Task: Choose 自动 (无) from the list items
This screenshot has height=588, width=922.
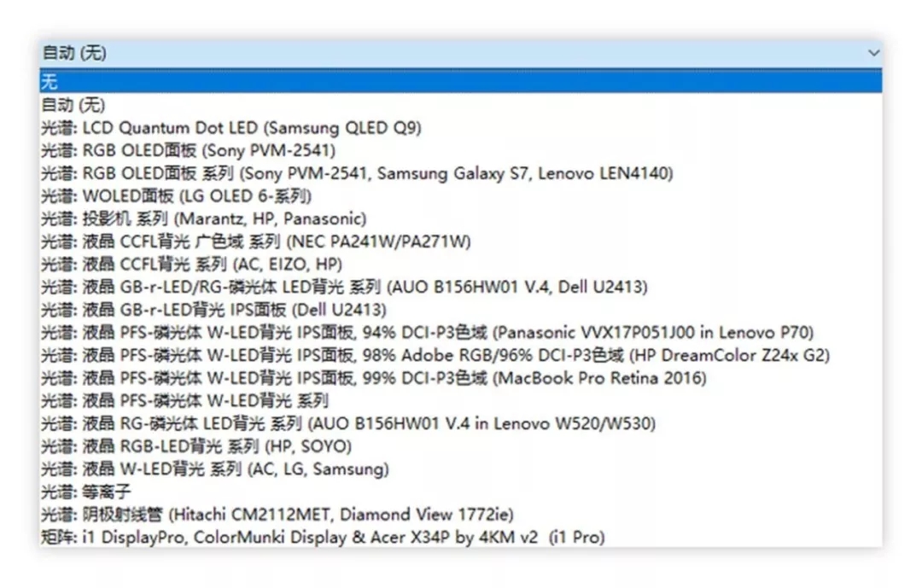Action: (73, 105)
